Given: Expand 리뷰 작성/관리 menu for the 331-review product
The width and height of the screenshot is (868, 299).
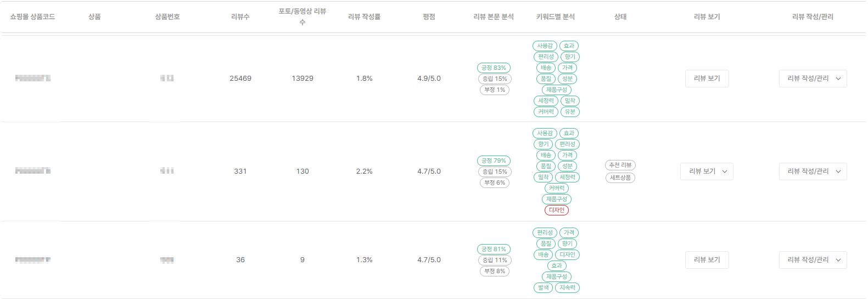Looking at the screenshot, I should 813,171.
